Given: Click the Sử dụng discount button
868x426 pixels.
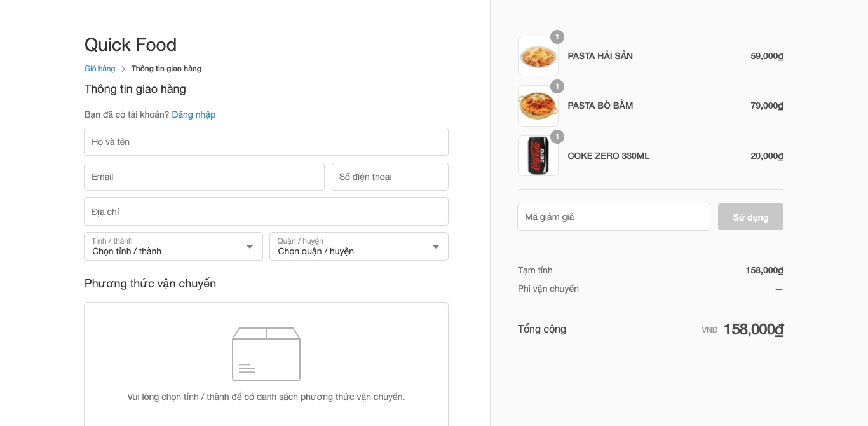Looking at the screenshot, I should (x=750, y=217).
